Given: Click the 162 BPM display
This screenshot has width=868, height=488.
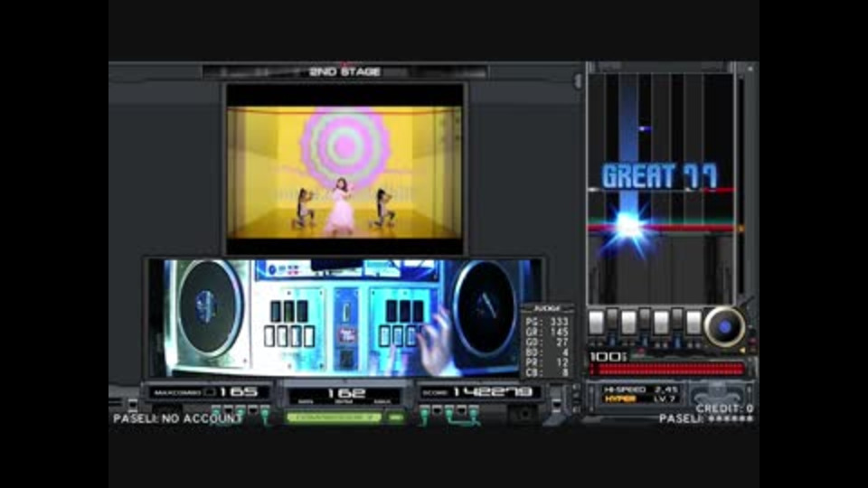Looking at the screenshot, I should 344,395.
